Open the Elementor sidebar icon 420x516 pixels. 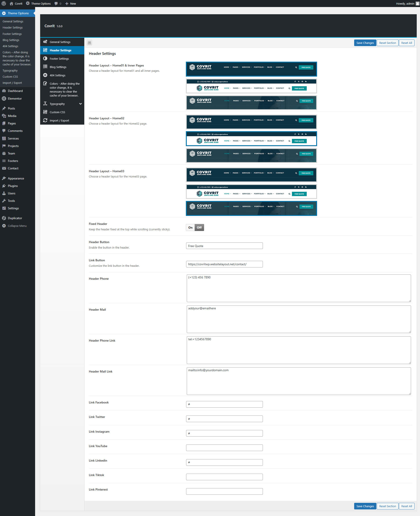pos(4,99)
